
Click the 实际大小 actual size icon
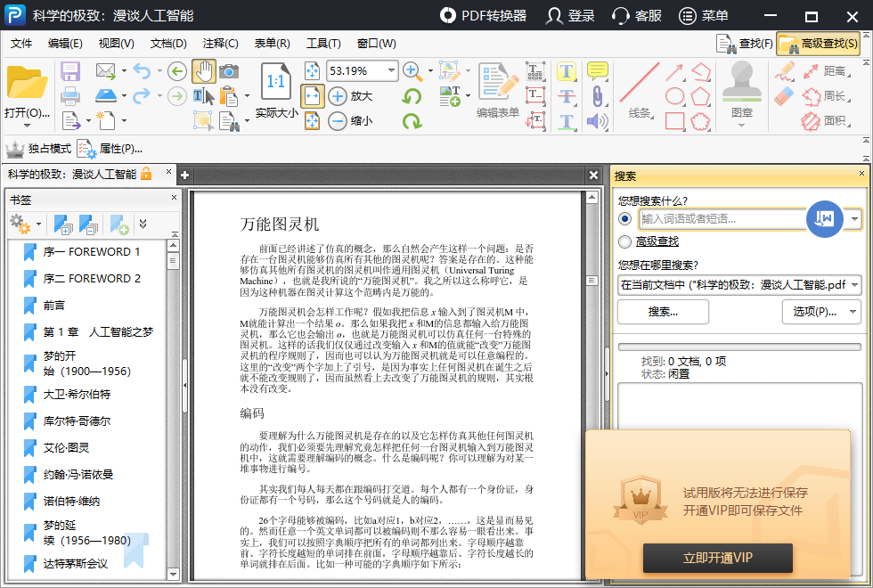(278, 86)
